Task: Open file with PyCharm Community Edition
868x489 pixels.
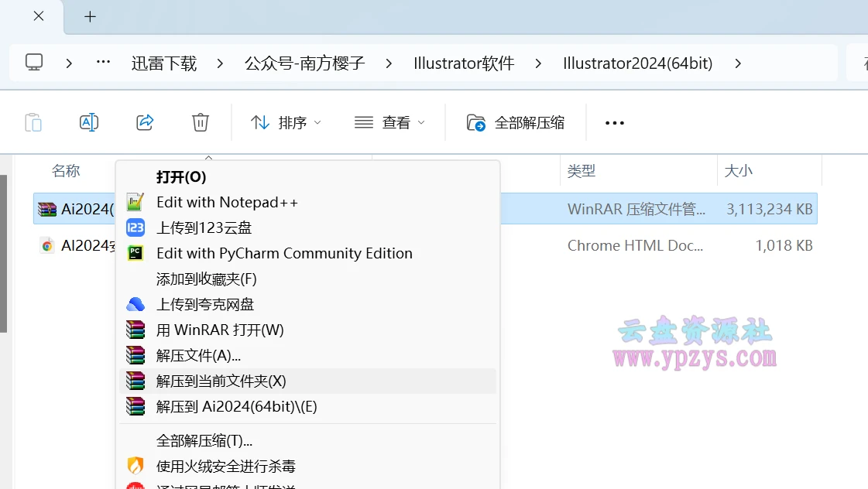Action: coord(283,253)
